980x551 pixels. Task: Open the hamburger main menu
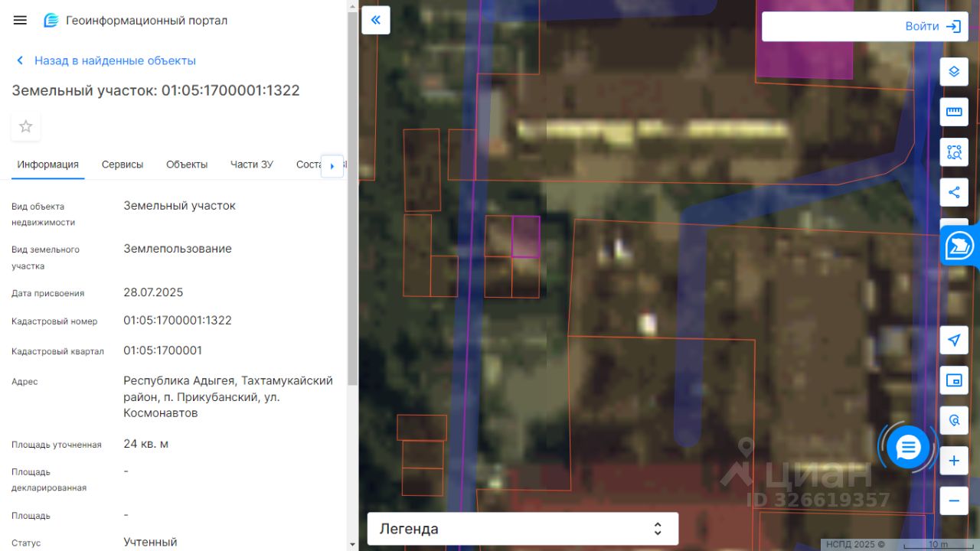click(x=20, y=21)
